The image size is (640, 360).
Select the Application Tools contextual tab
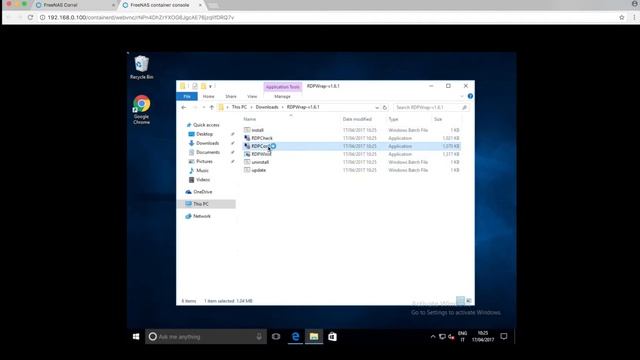[x=282, y=87]
